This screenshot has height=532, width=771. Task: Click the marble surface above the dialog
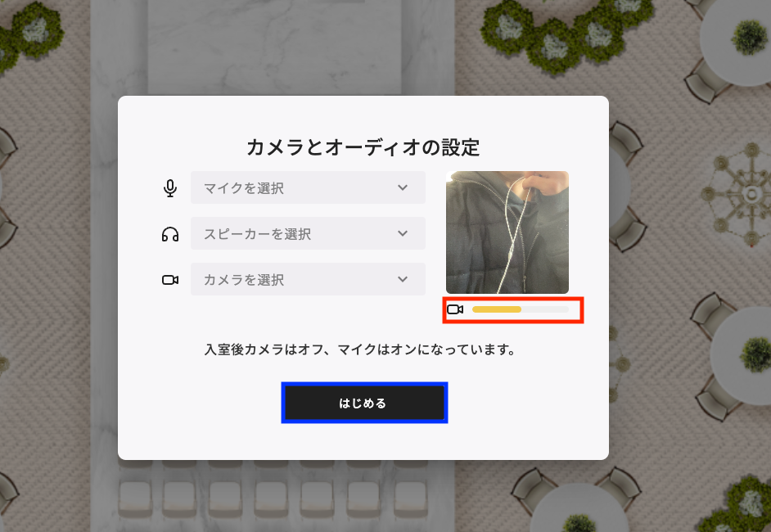point(274,47)
